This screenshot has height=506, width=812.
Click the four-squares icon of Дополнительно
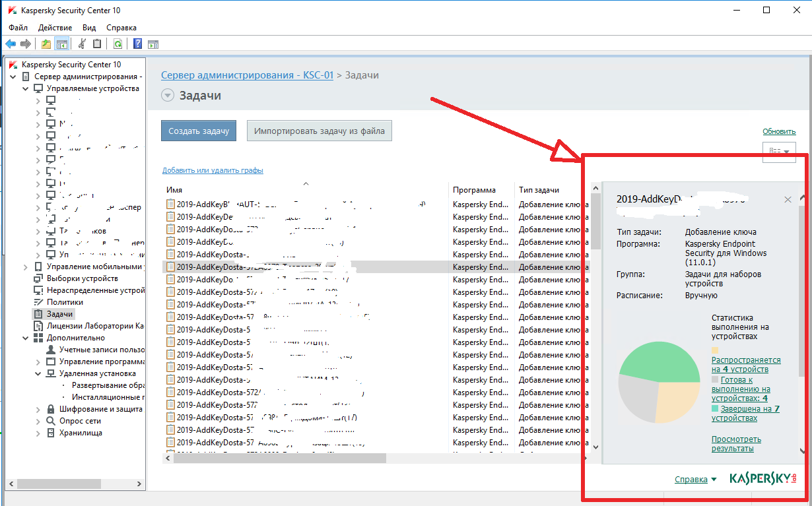tap(38, 338)
